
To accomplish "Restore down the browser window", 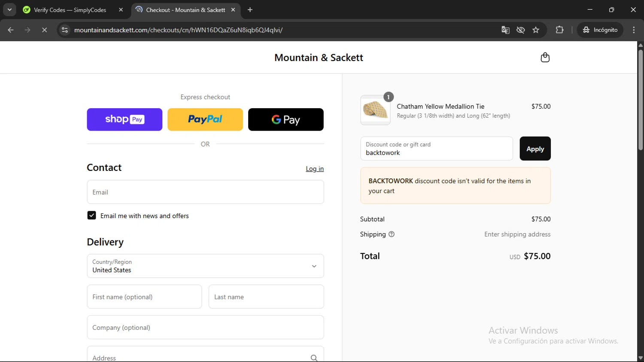I will pyautogui.click(x=611, y=9).
